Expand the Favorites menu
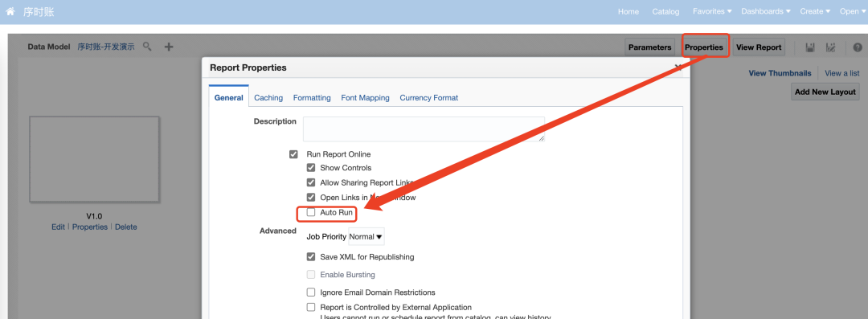The height and width of the screenshot is (319, 868). (712, 11)
